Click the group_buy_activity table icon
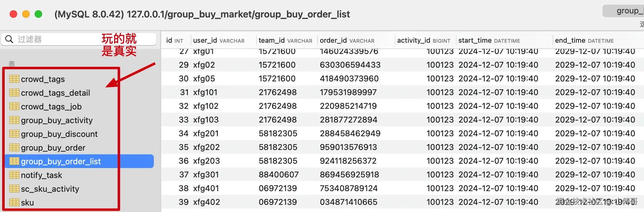Image resolution: width=644 pixels, height=212 pixels. click(14, 120)
